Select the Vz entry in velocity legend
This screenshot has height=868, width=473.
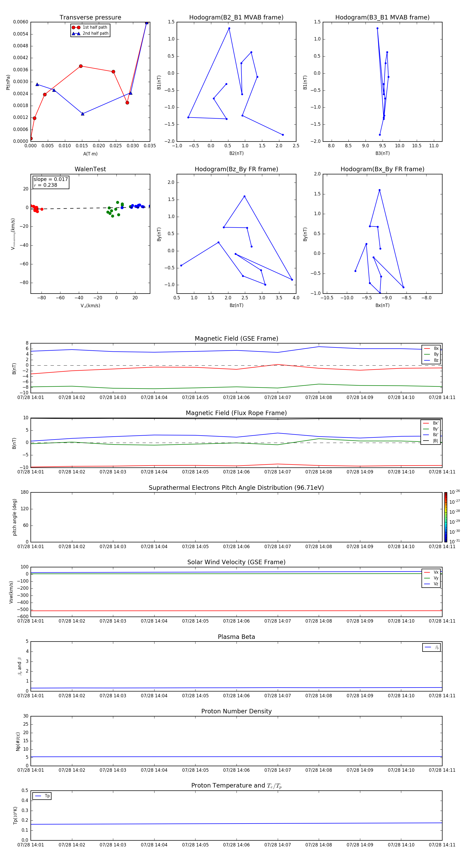431,584
